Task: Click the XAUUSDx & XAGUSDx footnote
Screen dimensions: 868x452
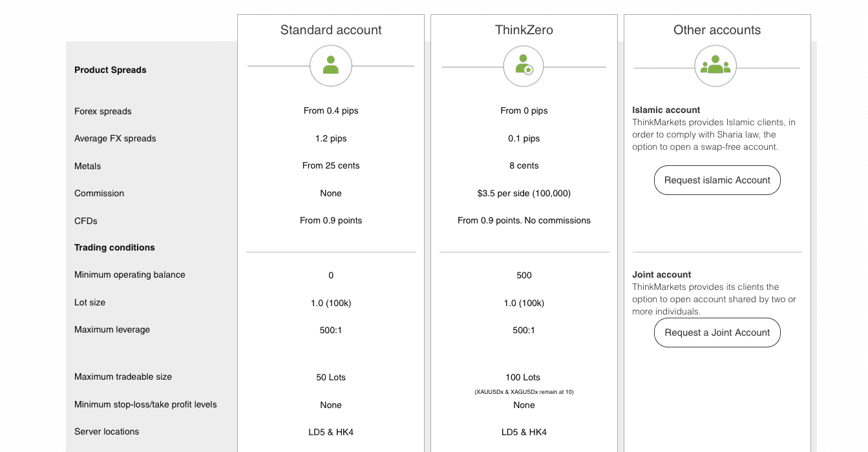Action: [x=524, y=392]
